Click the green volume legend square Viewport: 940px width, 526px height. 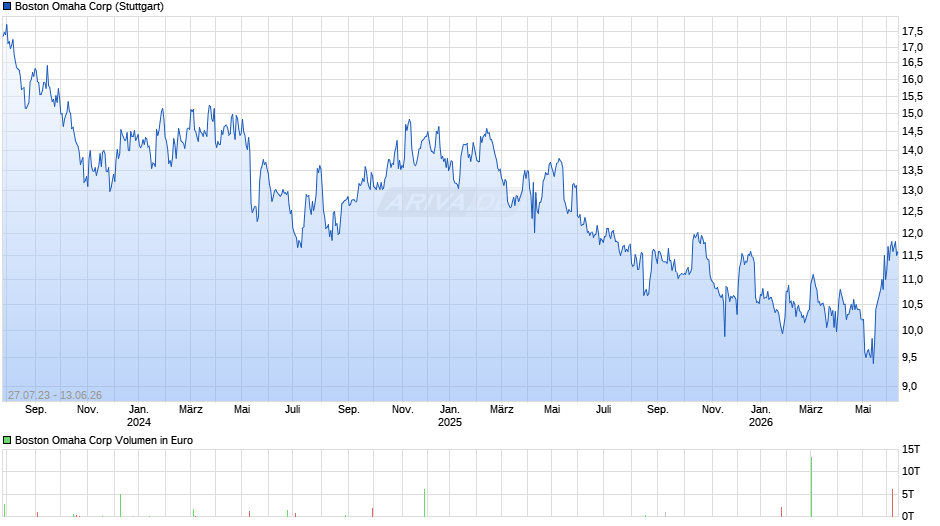tap(7, 440)
